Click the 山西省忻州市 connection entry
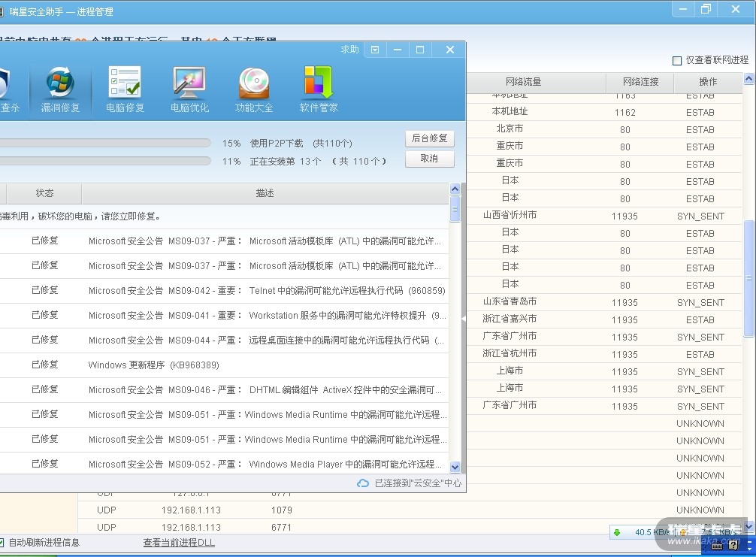 coord(604,216)
